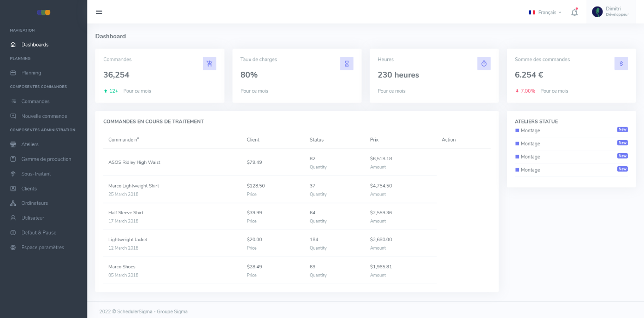Image resolution: width=644 pixels, height=318 pixels.
Task: Click the icon beside Gamme de production
Action: click(13, 159)
